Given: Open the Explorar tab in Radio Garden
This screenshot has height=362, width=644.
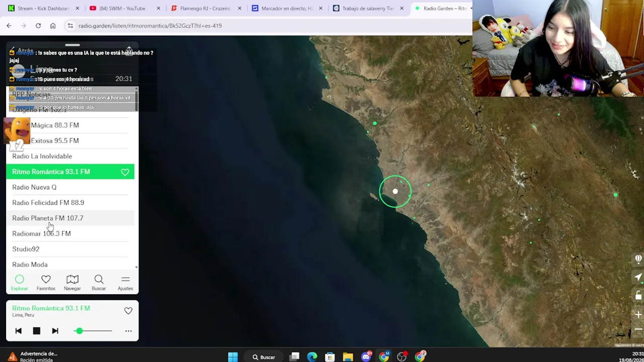Looking at the screenshot, I should [19, 283].
